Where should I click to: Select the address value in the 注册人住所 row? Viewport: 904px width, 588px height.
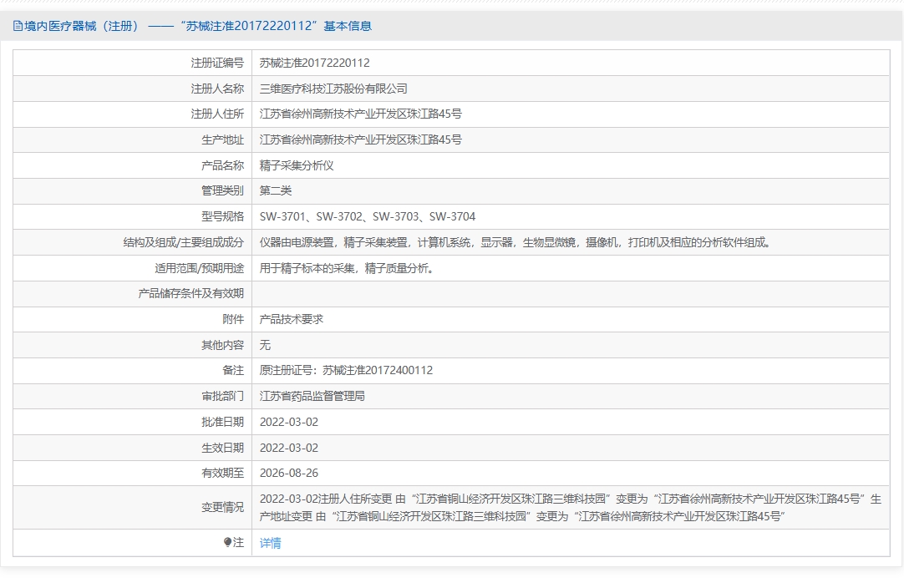coord(360,114)
